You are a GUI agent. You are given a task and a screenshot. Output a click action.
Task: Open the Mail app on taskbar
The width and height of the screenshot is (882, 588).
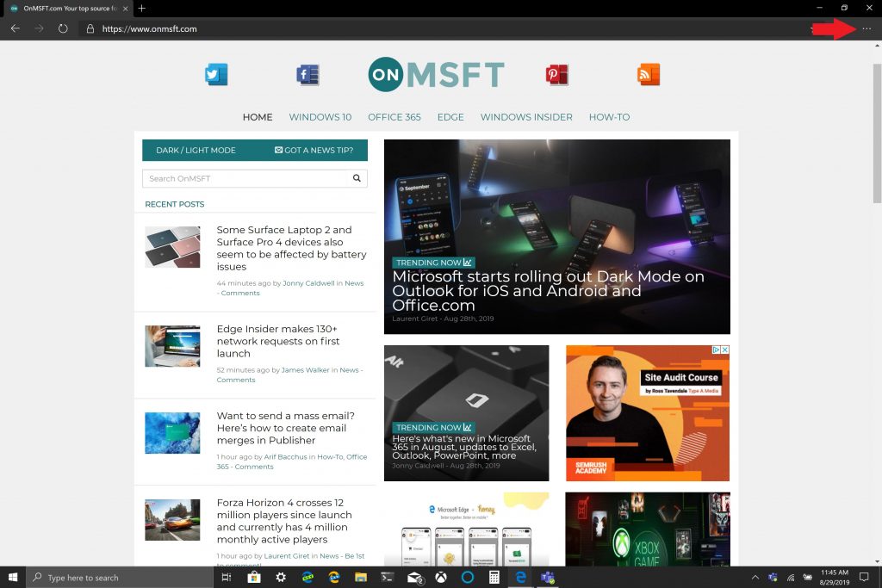(x=414, y=578)
